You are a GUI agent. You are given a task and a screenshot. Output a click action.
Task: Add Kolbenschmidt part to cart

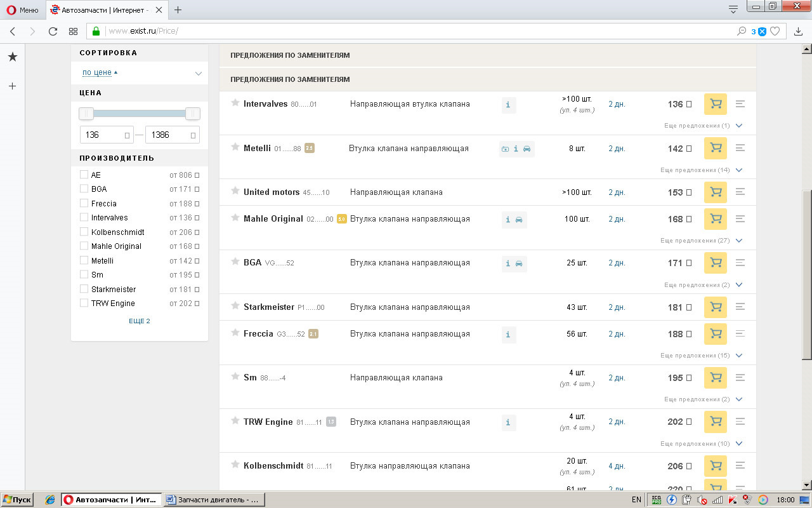coord(716,466)
